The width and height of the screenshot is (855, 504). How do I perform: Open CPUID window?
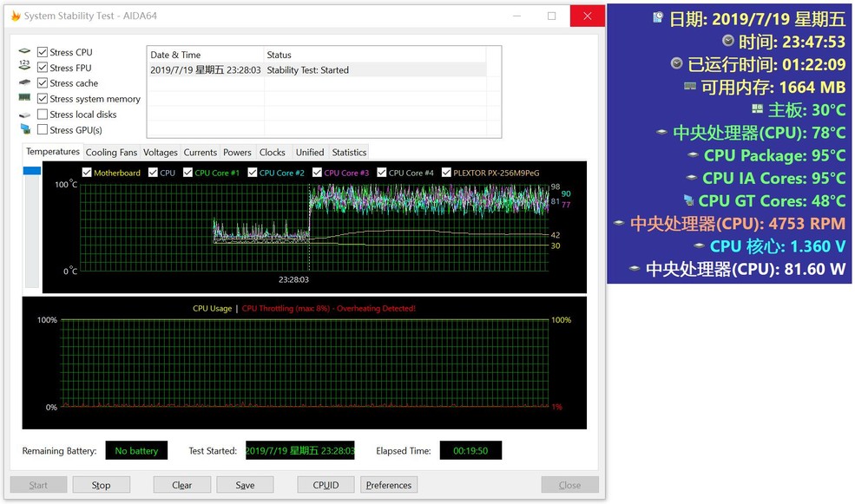[x=326, y=484]
